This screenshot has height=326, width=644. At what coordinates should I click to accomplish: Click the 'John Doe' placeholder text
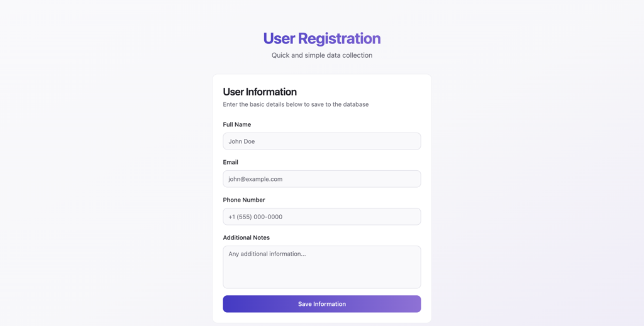click(x=241, y=141)
